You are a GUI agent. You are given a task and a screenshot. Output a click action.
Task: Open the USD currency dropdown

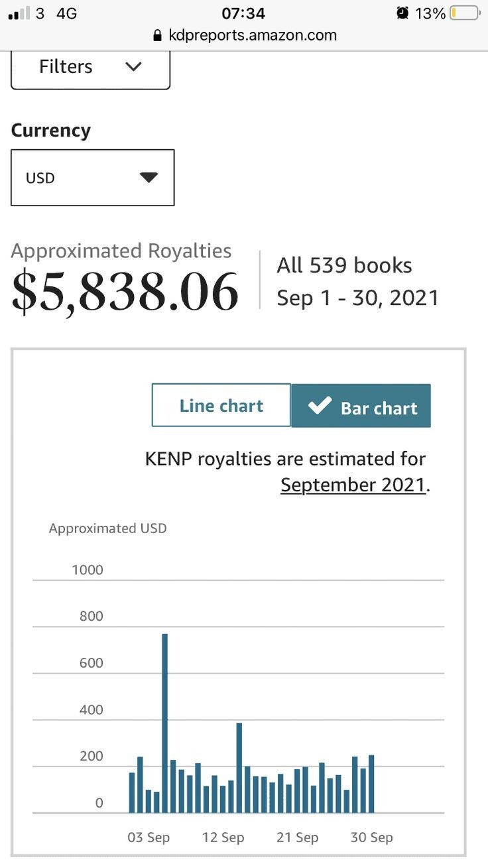pyautogui.click(x=92, y=178)
